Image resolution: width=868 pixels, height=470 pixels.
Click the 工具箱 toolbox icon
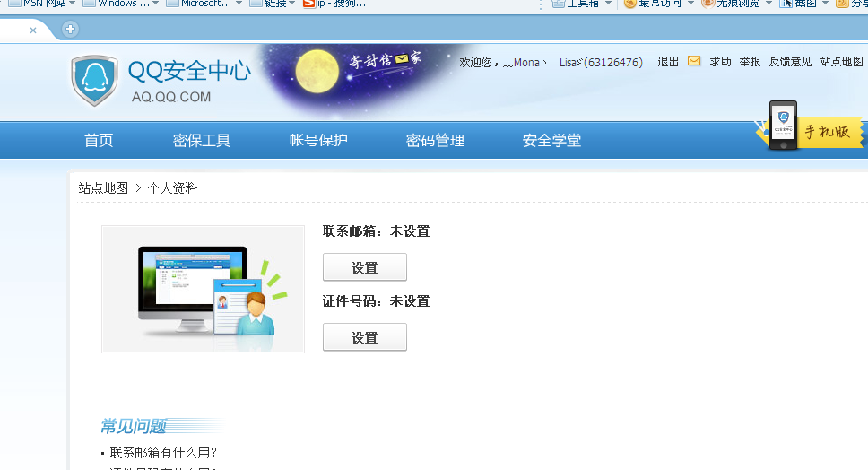[x=558, y=4]
